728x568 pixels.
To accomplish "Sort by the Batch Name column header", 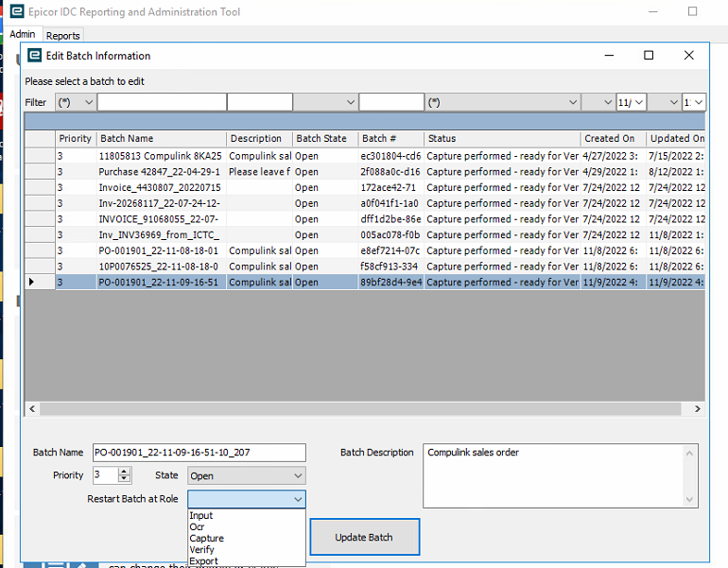I will (162, 138).
